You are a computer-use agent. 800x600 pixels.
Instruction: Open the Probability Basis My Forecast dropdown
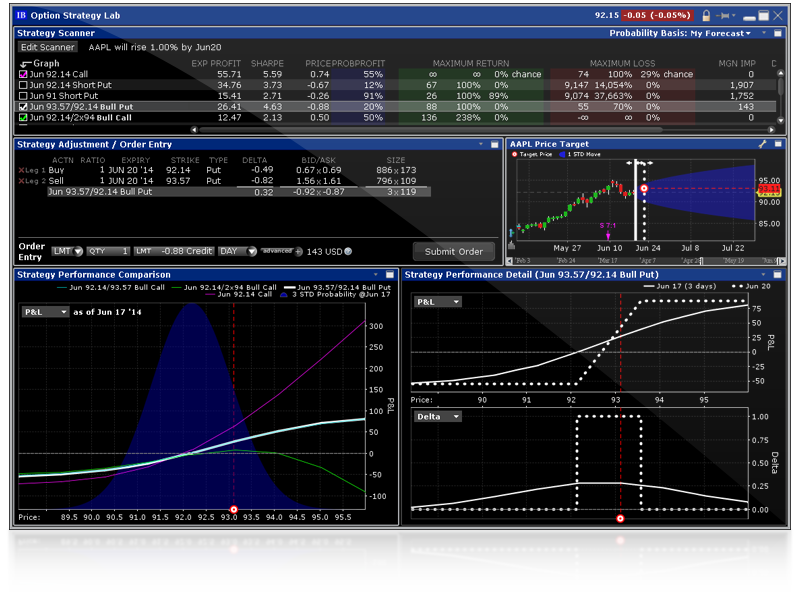(x=680, y=33)
